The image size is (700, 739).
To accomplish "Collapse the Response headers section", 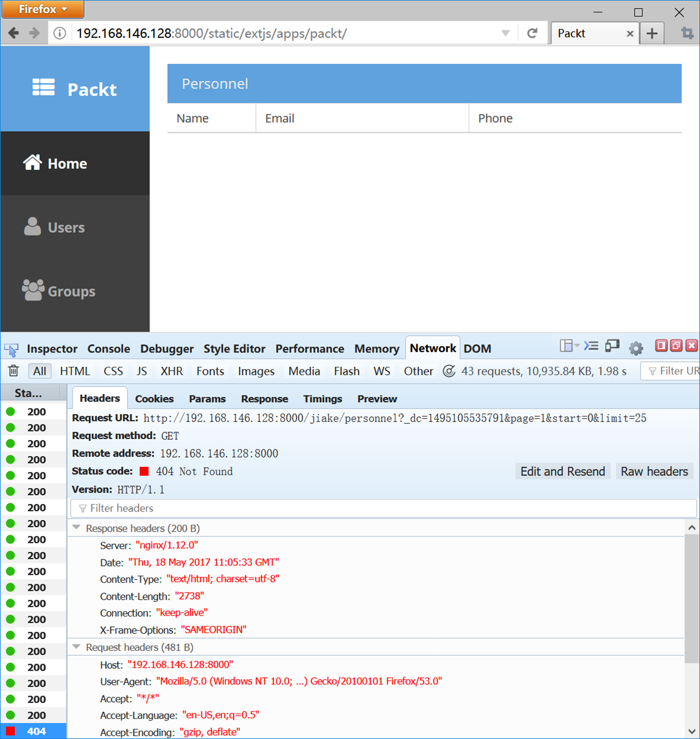I will (76, 528).
